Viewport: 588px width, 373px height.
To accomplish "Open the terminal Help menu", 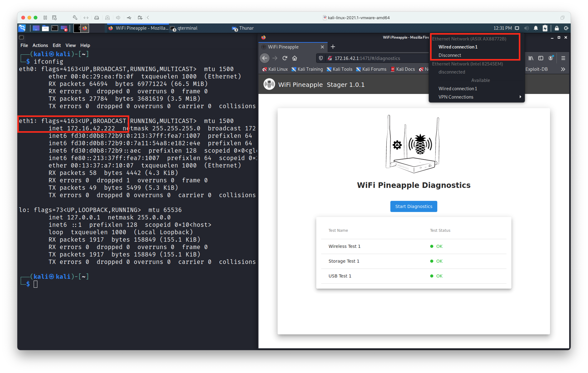I will coord(85,45).
